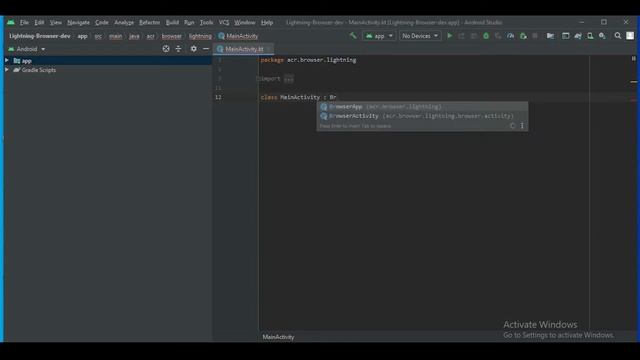Expand the app module tree node

[x=7, y=60]
